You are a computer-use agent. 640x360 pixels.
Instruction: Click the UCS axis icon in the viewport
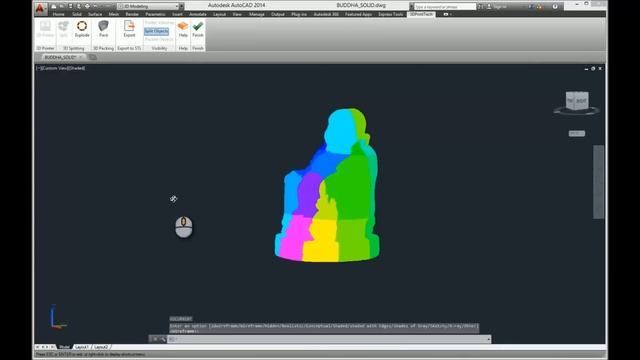coord(57,316)
